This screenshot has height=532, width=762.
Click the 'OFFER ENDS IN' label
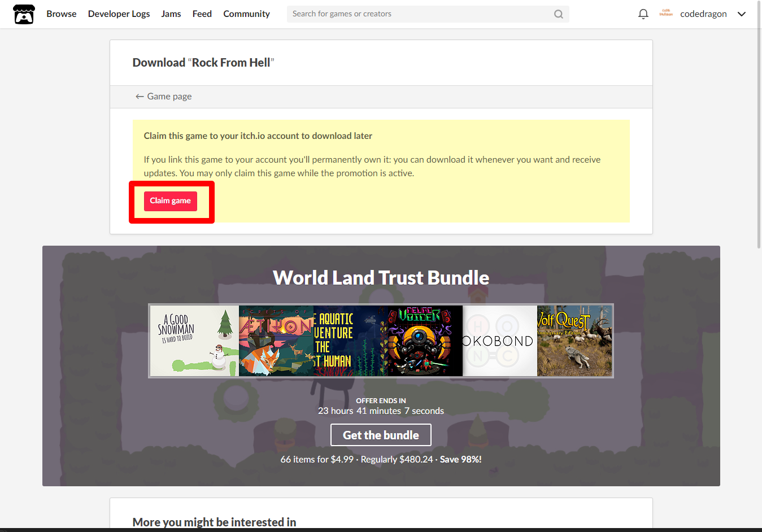381,400
